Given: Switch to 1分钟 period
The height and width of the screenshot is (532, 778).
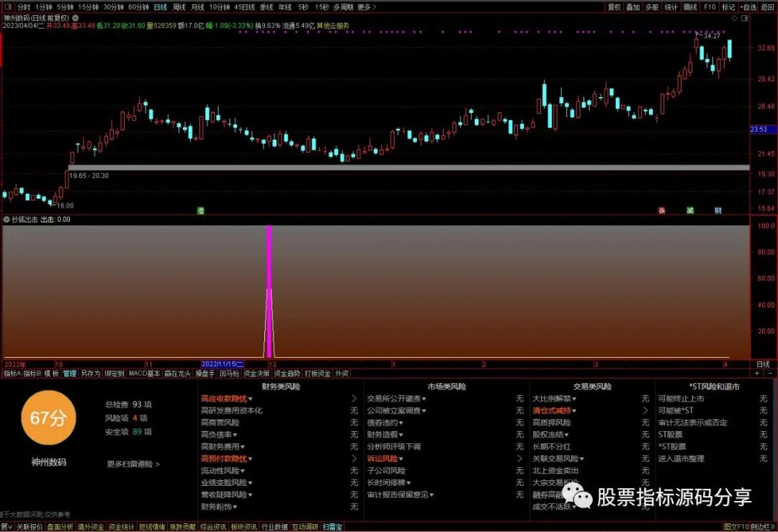Looking at the screenshot, I should coord(44,7).
